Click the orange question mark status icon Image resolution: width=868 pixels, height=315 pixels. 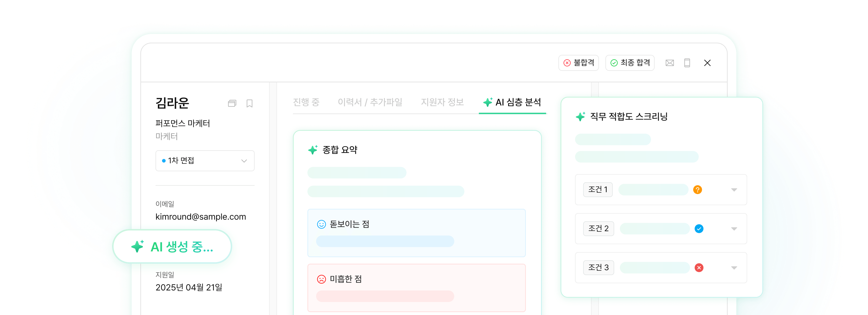coord(698,190)
